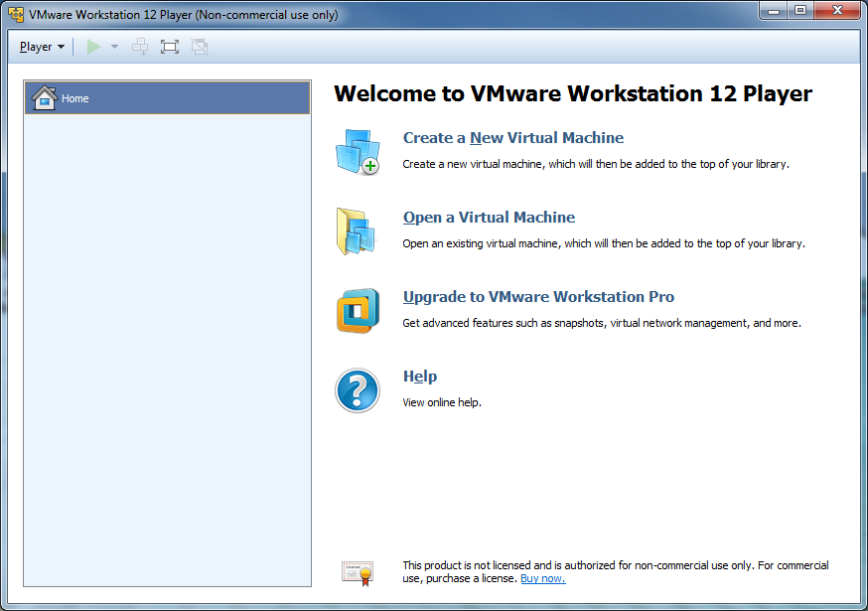Screen dimensions: 868x611
Task: Click the VMware icon in the title bar
Action: tap(16, 15)
